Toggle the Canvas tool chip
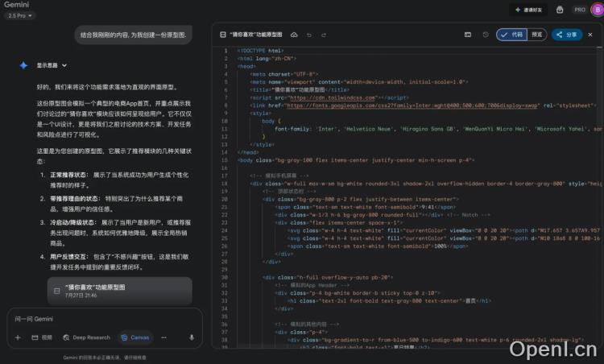Viewport: 604px width, 364px height. pos(135,337)
